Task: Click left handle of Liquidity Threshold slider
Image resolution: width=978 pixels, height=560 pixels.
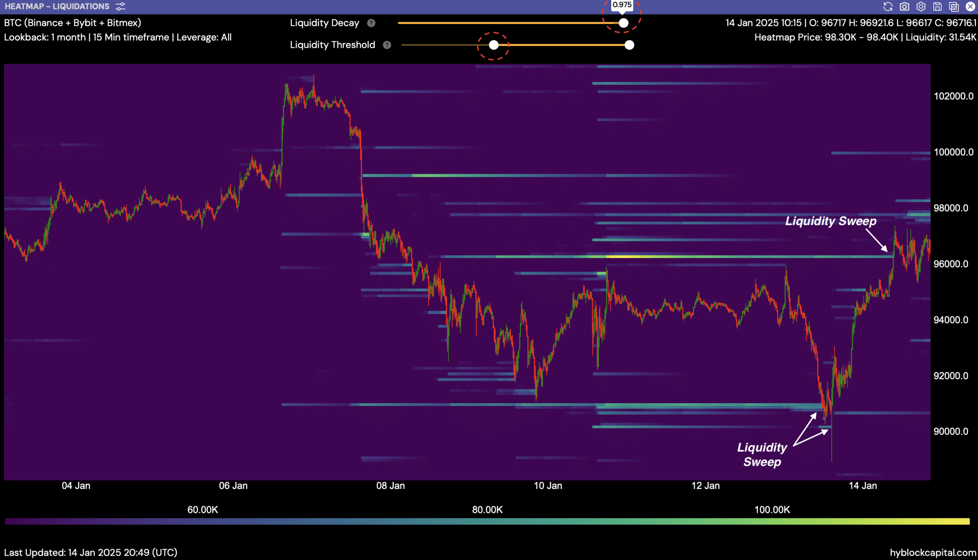Action: pyautogui.click(x=494, y=45)
